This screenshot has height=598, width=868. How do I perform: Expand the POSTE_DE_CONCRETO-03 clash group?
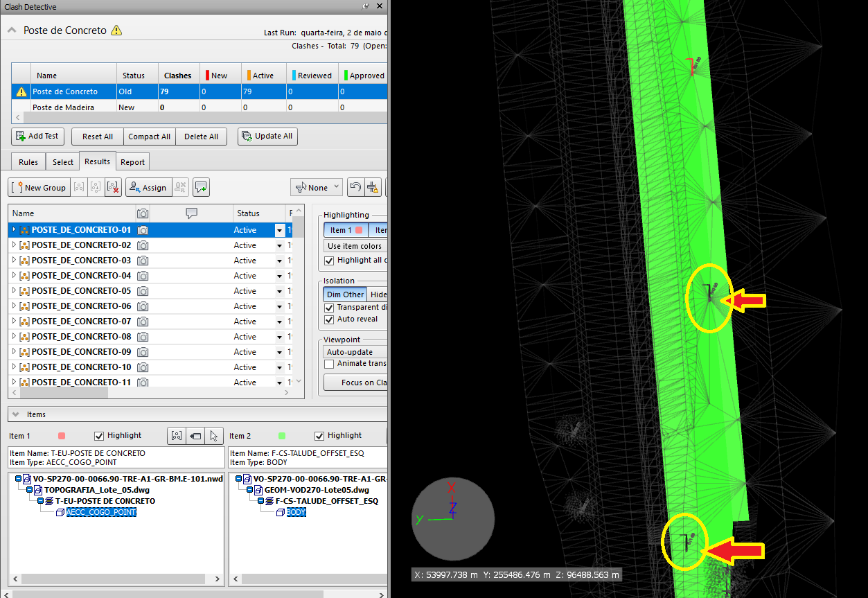point(15,261)
